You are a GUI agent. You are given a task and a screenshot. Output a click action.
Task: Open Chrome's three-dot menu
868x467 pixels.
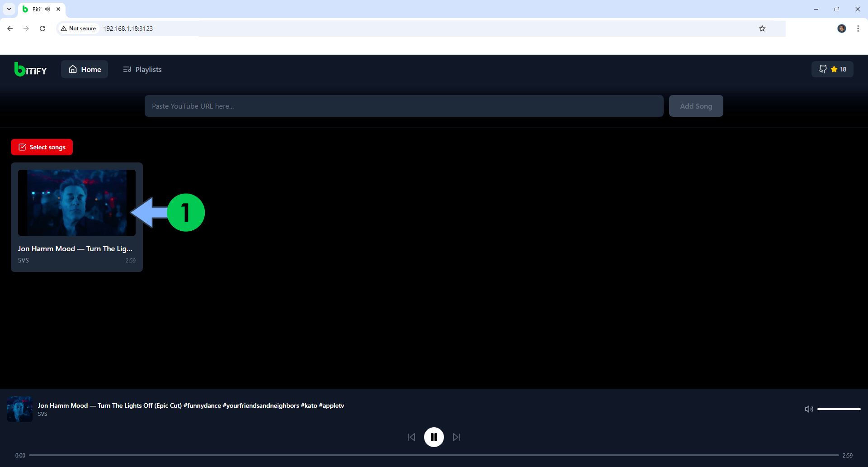click(858, 28)
